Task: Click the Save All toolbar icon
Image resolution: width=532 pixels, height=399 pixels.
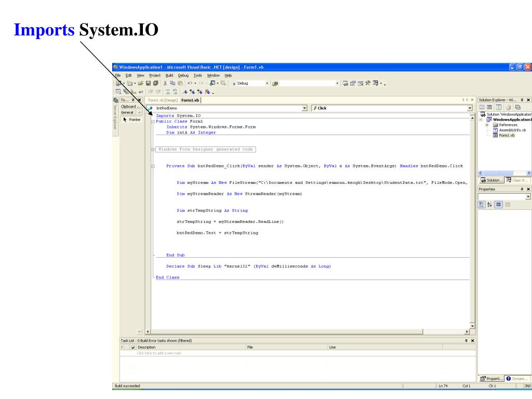Action: click(155, 83)
